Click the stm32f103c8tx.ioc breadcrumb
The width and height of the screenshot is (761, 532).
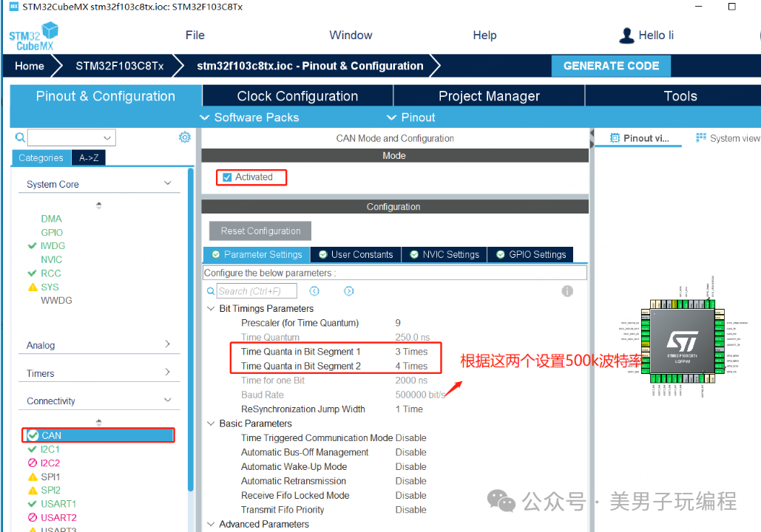[310, 66]
